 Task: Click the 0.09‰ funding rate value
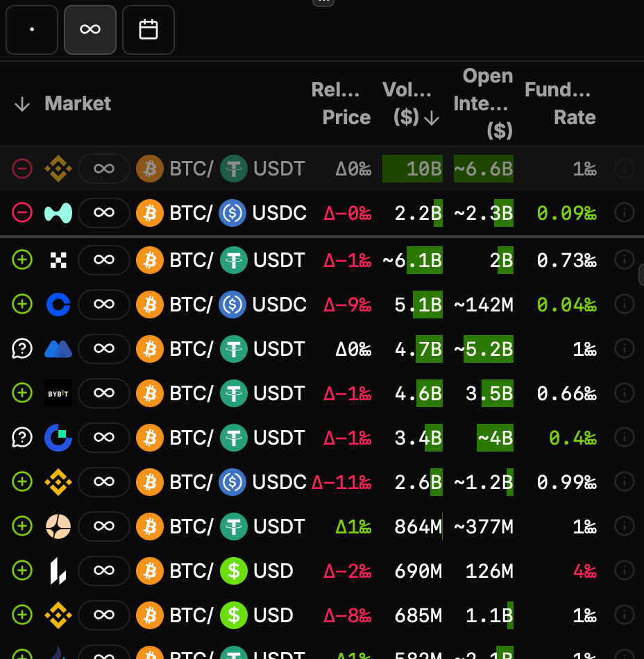(567, 213)
